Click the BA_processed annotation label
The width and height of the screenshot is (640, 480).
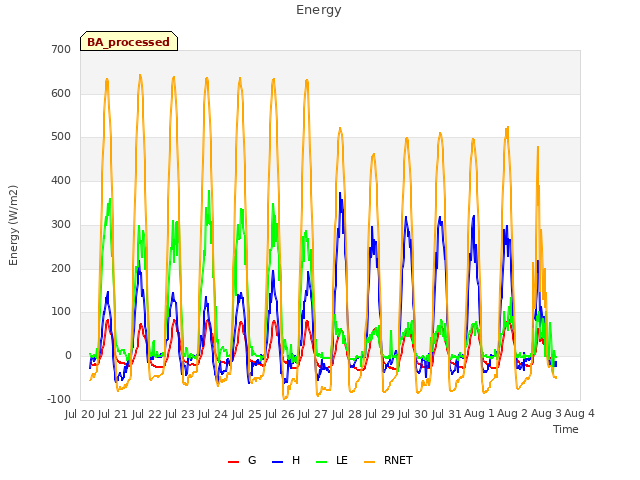pos(129,42)
